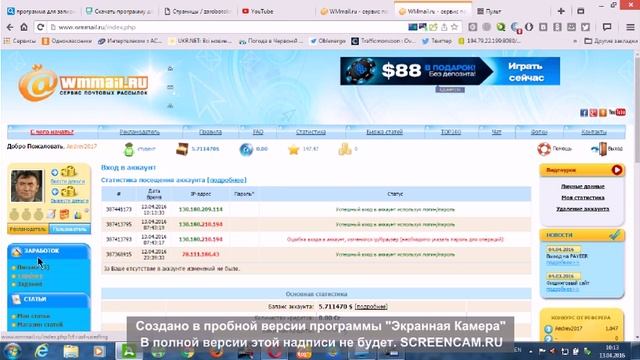
Task: Click browser back arrow
Action: (10, 27)
